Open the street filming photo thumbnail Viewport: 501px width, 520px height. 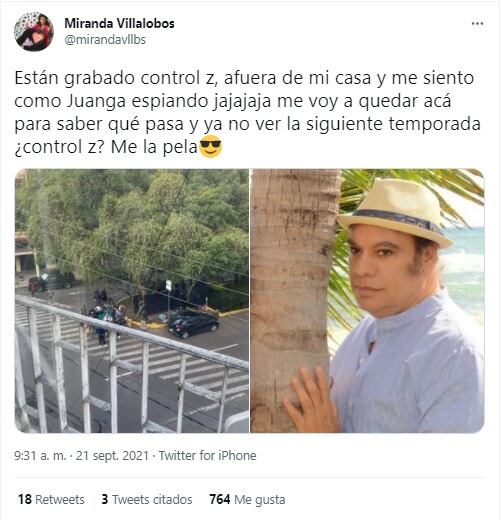(132, 301)
